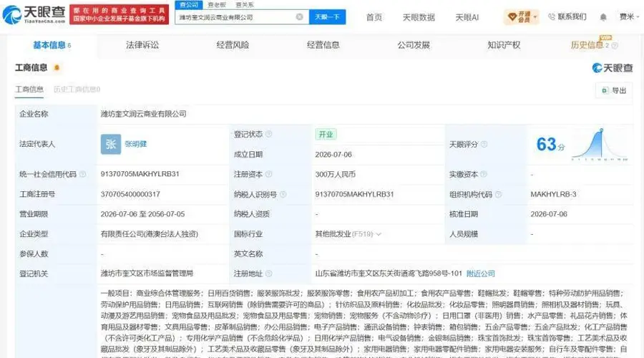Image resolution: width=644 pixels, height=358 pixels.
Task: Click the help icon beside 纳税人识别号
Action: [283, 195]
